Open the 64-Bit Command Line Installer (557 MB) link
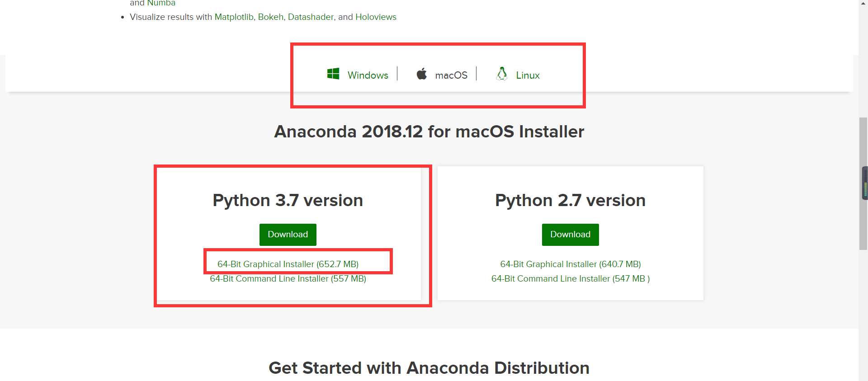The image size is (868, 381). click(288, 278)
